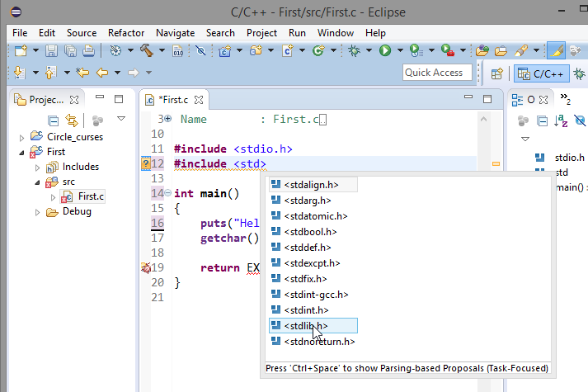Toggle Link with Editor in Project Explorer
This screenshot has height=392, width=588.
71,120
